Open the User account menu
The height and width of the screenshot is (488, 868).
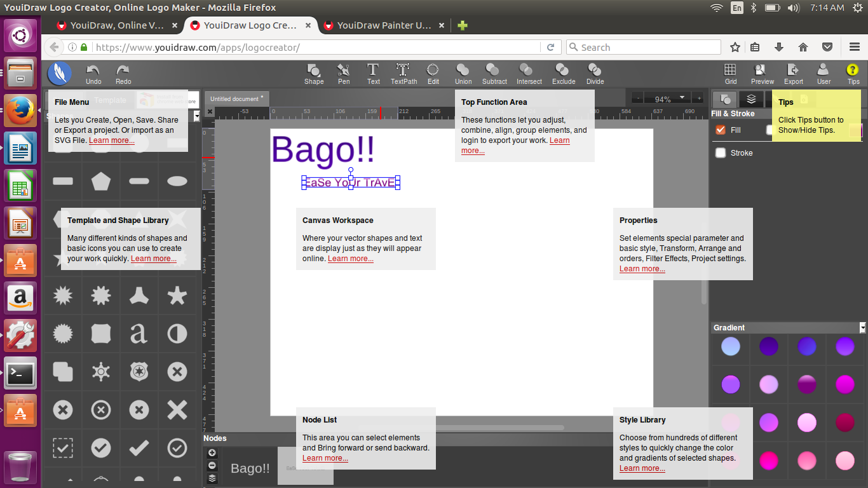[824, 74]
